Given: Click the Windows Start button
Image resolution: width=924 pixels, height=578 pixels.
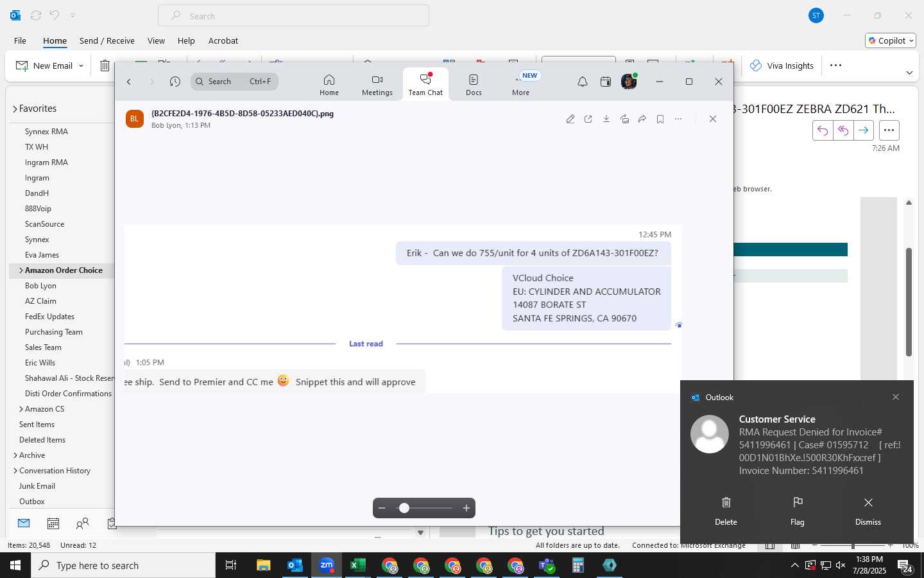Looking at the screenshot, I should (x=15, y=565).
